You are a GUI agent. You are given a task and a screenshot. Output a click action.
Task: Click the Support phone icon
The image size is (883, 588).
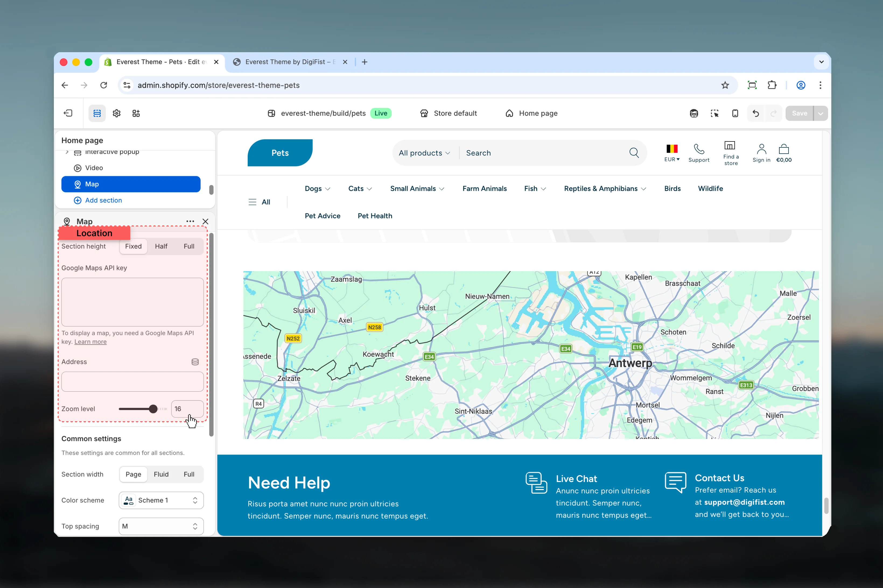click(x=699, y=149)
